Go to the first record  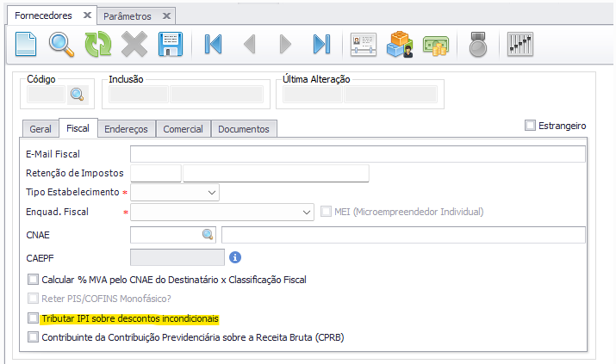point(213,44)
